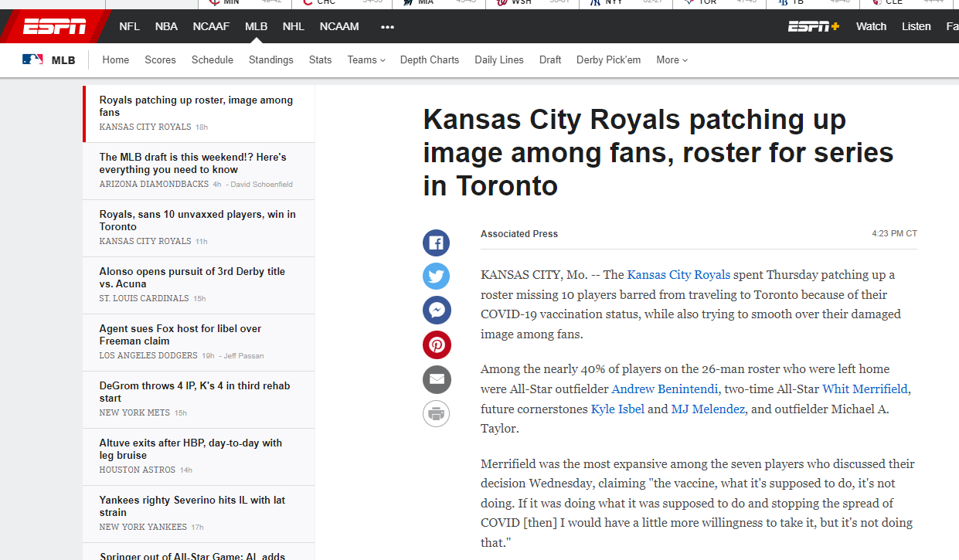Open the Daily Lines tab

coord(499,60)
